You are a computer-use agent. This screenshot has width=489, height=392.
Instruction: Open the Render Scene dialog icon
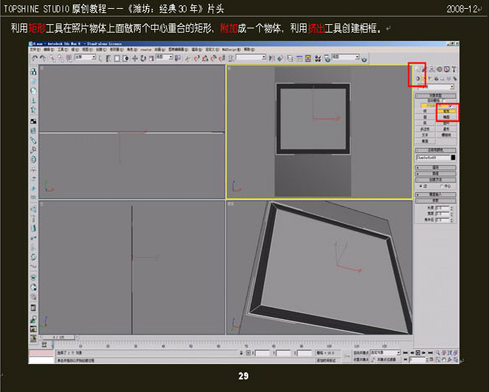327,58
